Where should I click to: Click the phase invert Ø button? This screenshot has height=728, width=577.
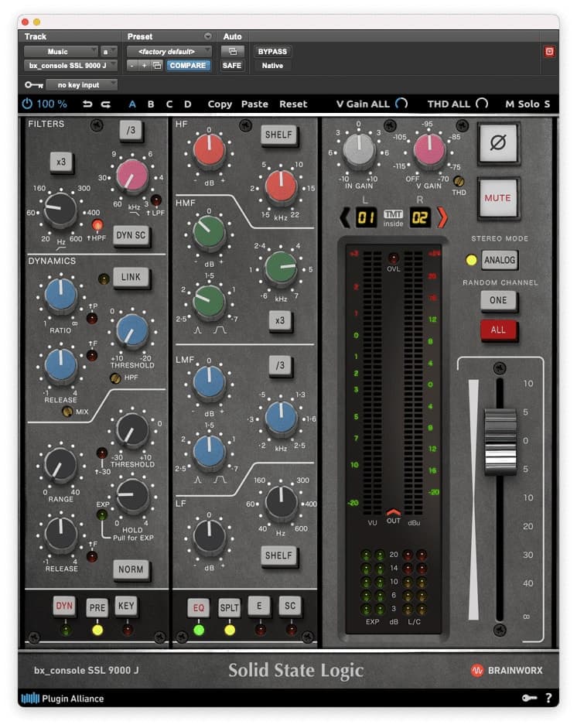coord(497,144)
